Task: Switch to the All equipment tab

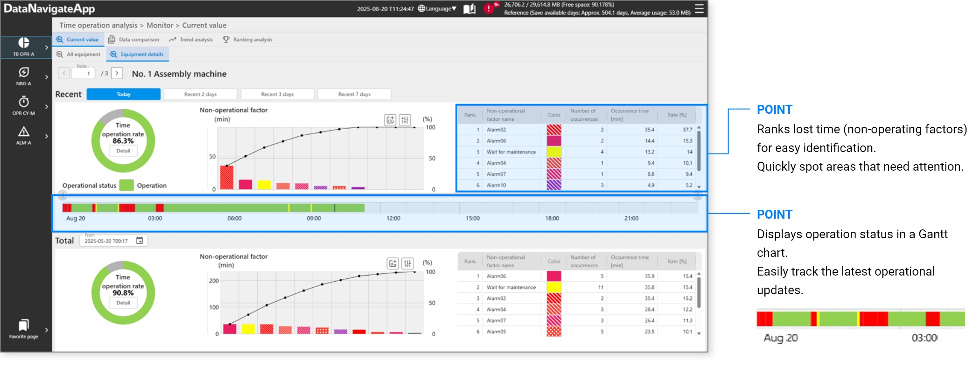Action: 78,55
